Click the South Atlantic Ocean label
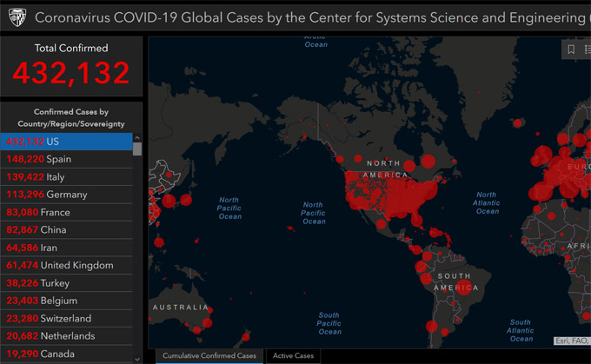The height and width of the screenshot is (364, 591). [x=520, y=330]
